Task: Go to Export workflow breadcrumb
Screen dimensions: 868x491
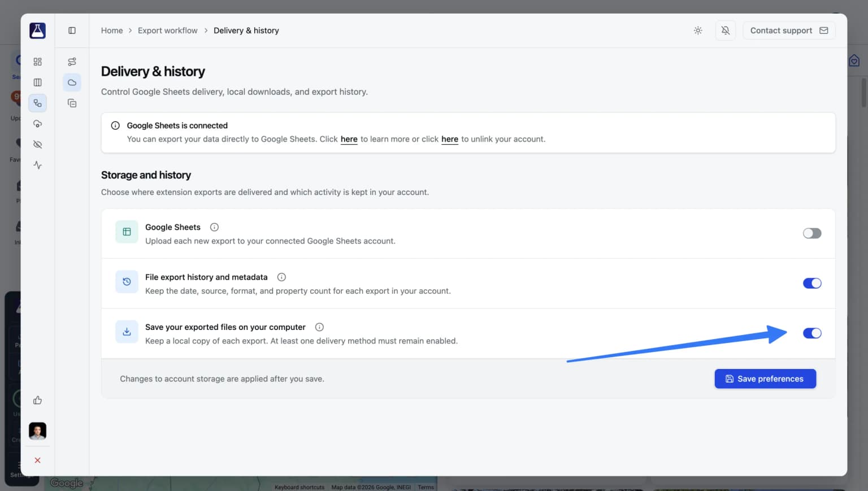Action: click(x=168, y=31)
